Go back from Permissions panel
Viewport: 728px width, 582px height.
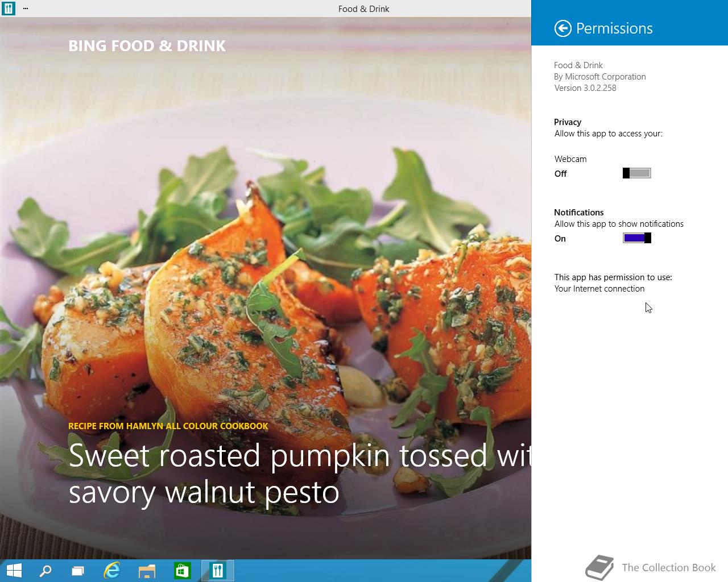(562, 28)
